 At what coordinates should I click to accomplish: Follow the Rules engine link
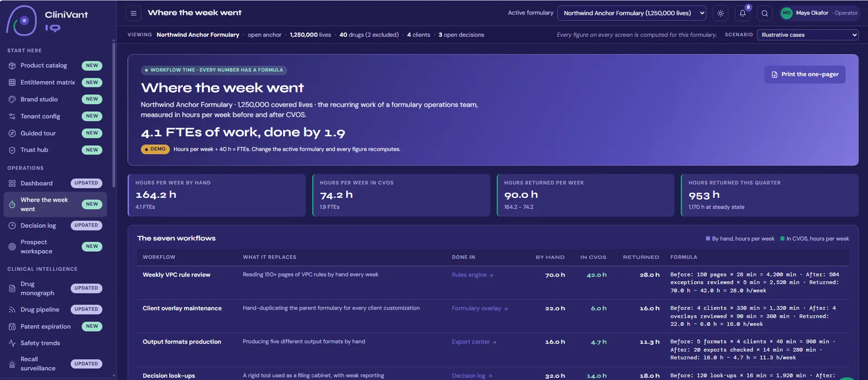tap(473, 275)
